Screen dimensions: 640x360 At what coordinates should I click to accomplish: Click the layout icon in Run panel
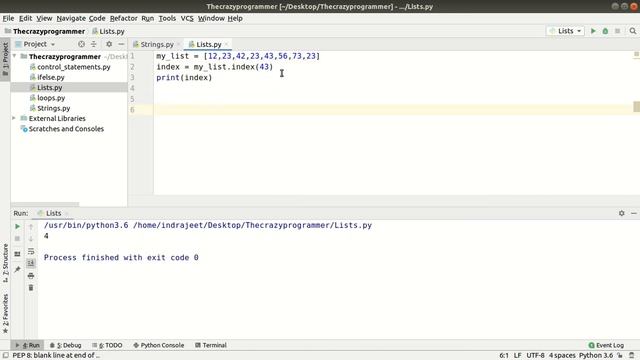tap(17, 254)
